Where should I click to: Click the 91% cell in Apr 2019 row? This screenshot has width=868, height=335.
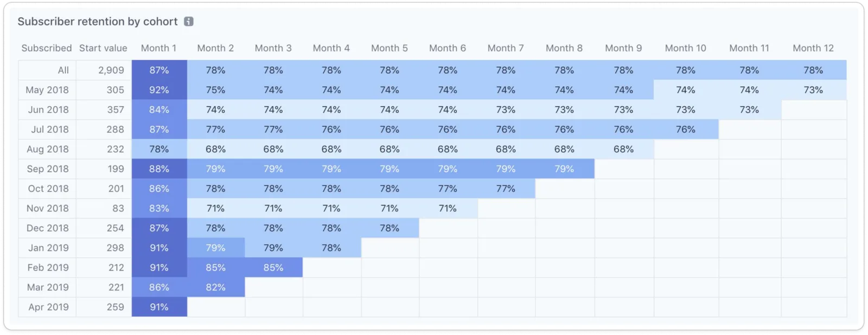click(159, 307)
